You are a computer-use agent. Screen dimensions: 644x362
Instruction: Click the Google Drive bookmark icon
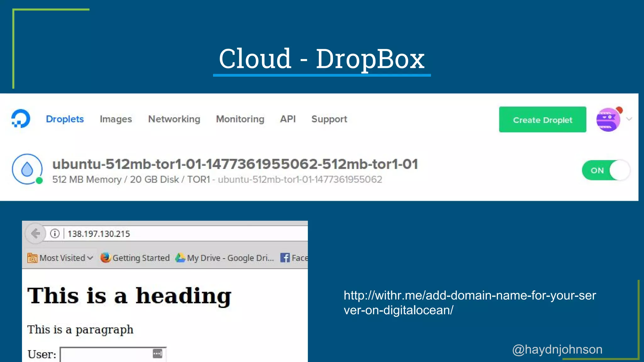point(180,258)
